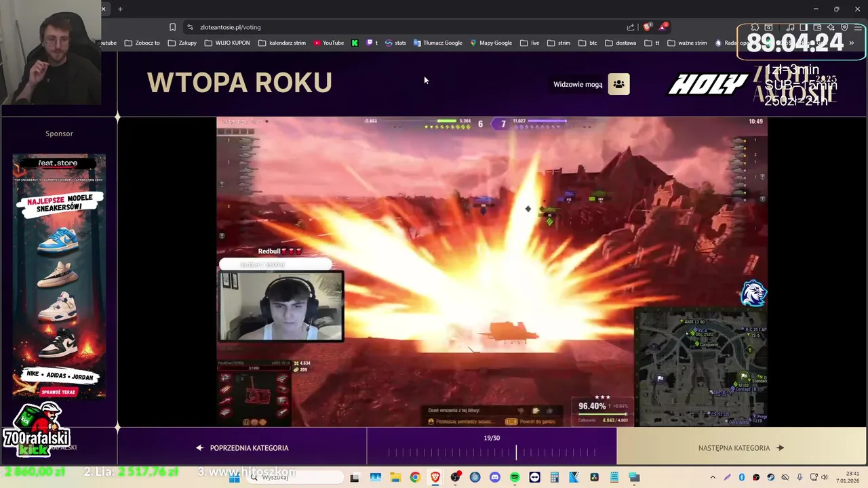Open DaVinci Resolve from the taskbar

tap(594, 477)
